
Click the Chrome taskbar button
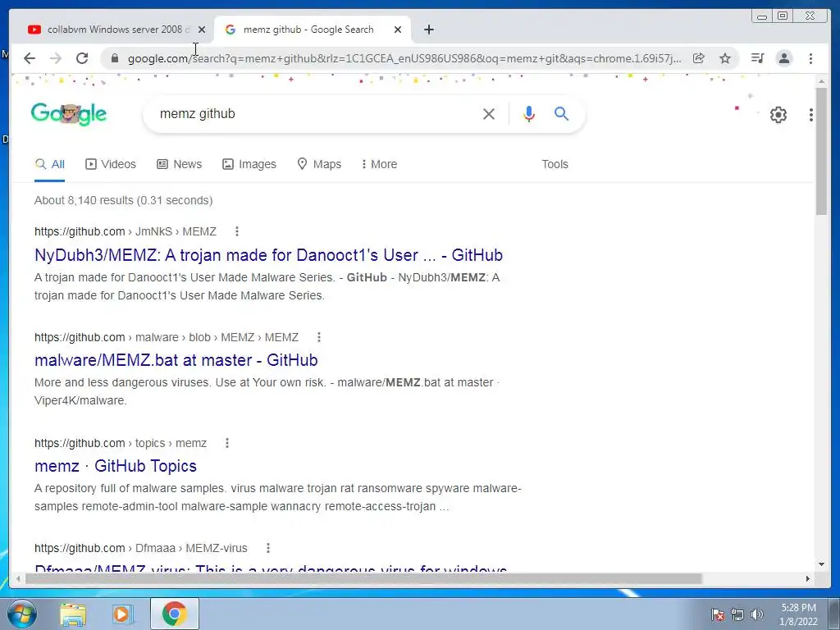click(x=174, y=614)
